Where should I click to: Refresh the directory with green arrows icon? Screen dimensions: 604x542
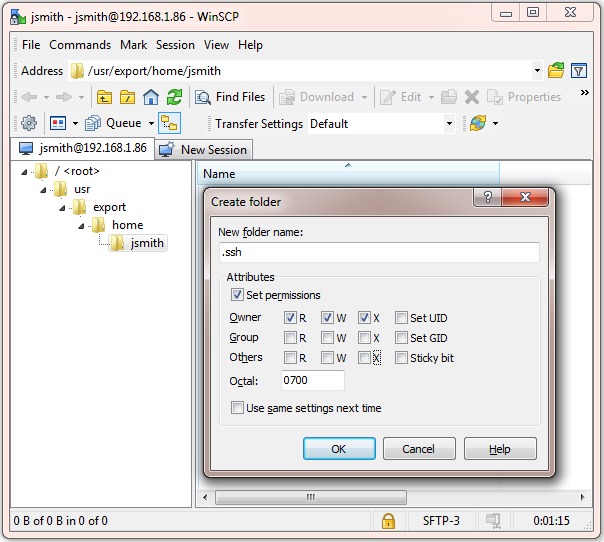174,97
